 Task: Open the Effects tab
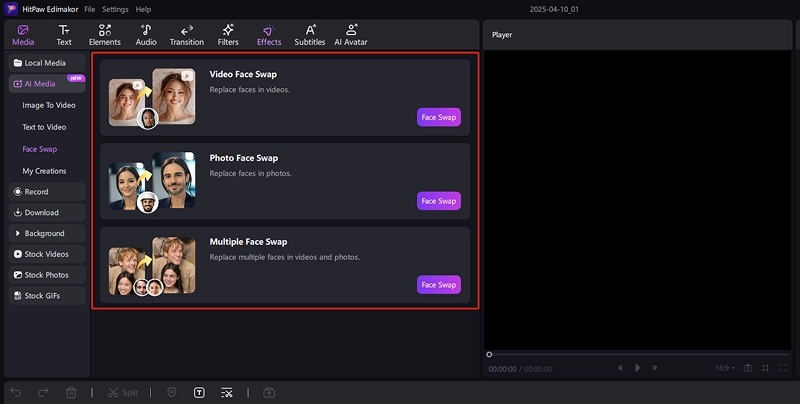point(269,35)
